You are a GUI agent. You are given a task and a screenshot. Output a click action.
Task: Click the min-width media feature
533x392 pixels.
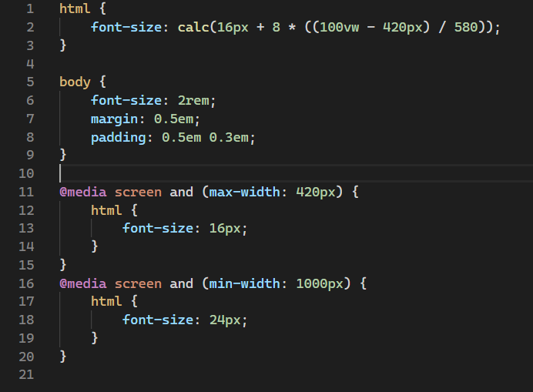(248, 283)
